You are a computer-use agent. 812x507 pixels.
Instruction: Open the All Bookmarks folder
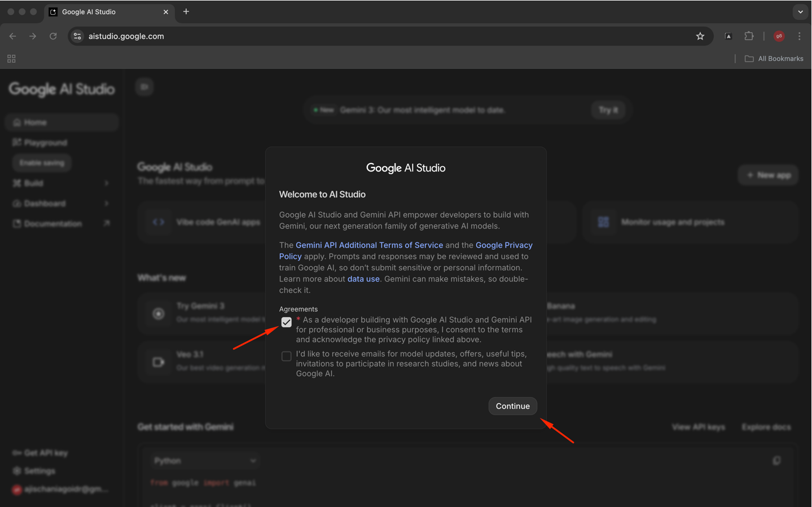774,59
